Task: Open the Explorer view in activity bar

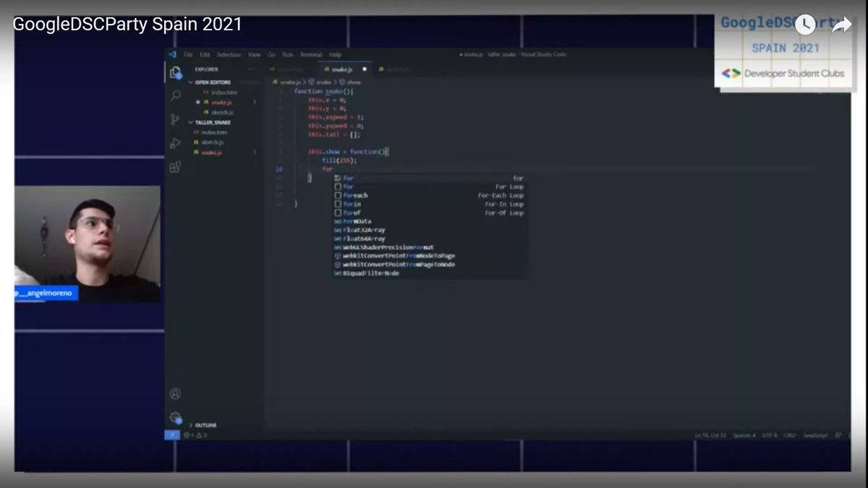Action: click(175, 72)
